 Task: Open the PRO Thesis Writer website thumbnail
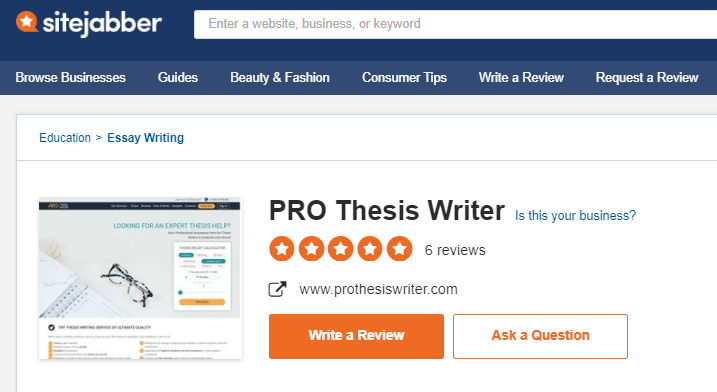140,278
